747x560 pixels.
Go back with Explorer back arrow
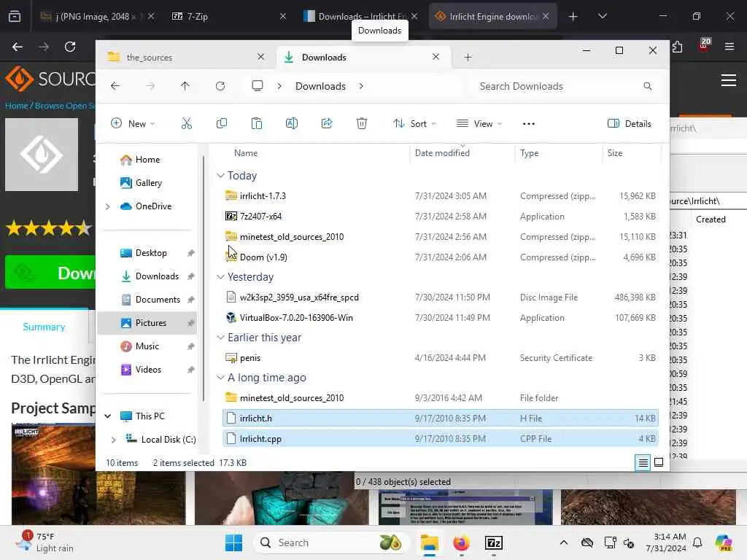click(x=115, y=86)
